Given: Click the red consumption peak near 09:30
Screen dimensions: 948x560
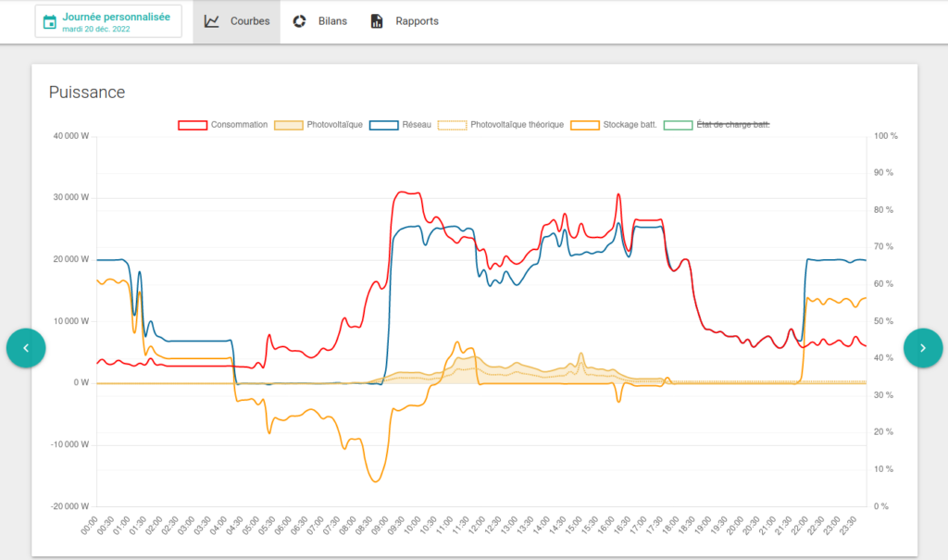Looking at the screenshot, I should click(406, 193).
